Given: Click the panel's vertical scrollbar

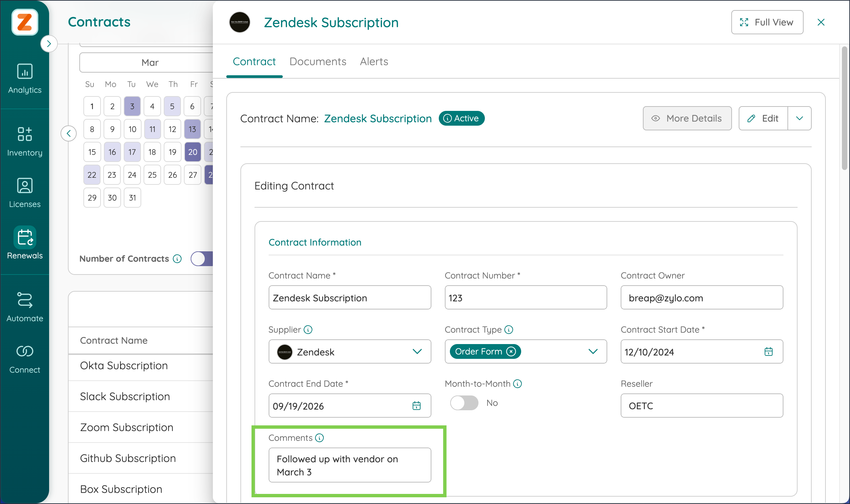Looking at the screenshot, I should pos(844,108).
